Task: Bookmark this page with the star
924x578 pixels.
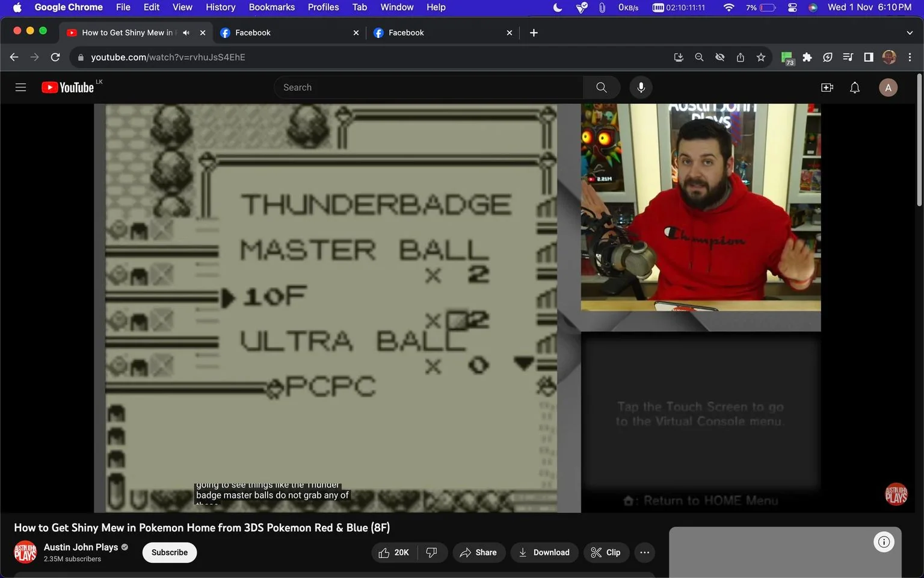Action: coord(761,57)
